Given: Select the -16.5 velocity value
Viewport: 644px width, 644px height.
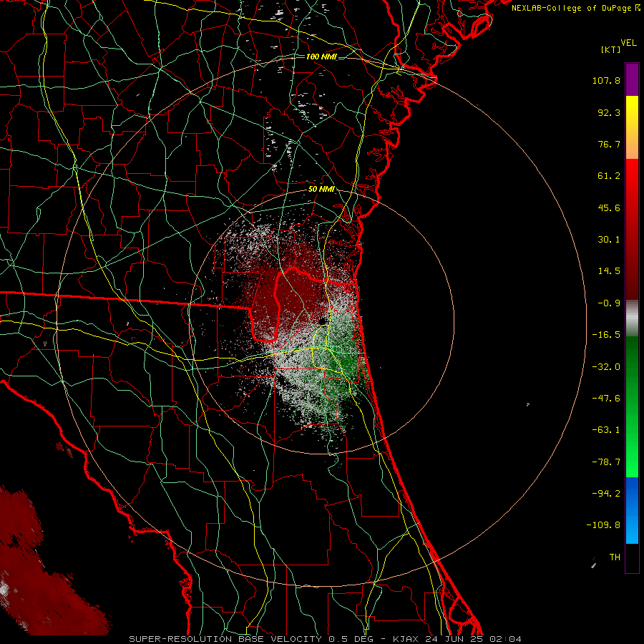Looking at the screenshot, I should coord(606,335).
